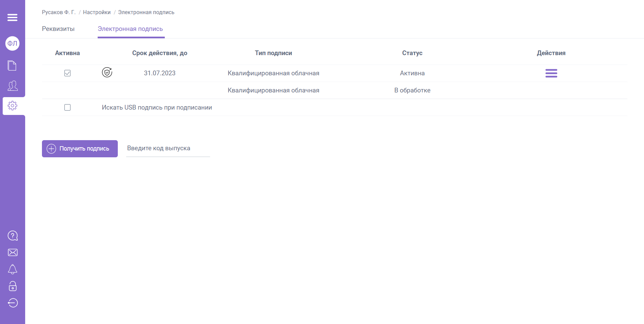Click the lock icon in sidebar
This screenshot has height=324, width=644.
12,286
